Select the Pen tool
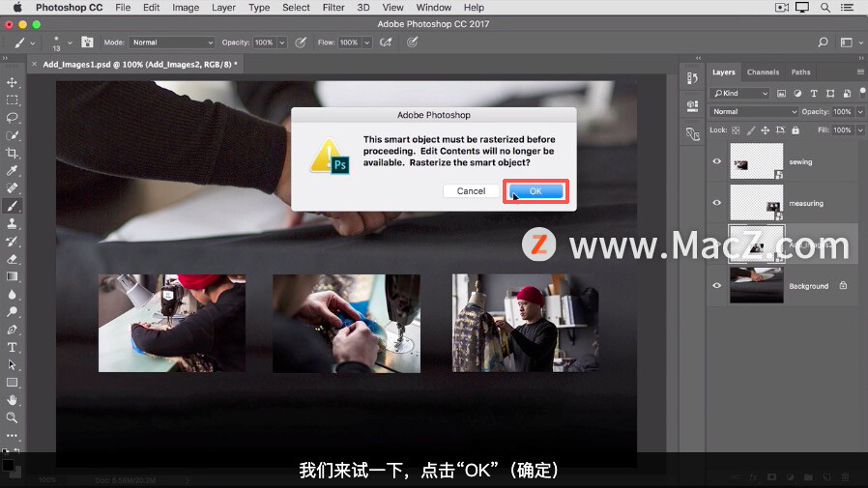 point(12,330)
